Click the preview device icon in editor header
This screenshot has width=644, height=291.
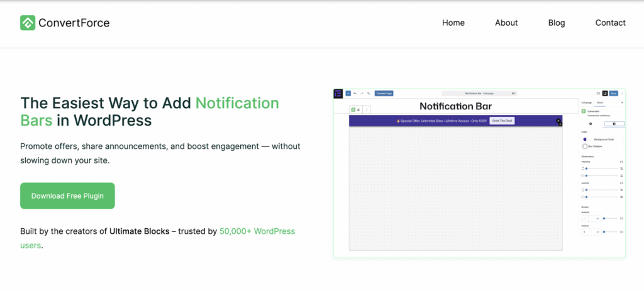tap(599, 93)
